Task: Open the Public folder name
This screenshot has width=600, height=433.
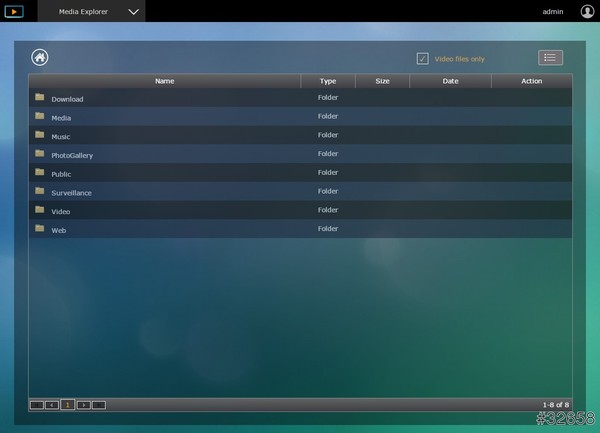Action: tap(61, 174)
